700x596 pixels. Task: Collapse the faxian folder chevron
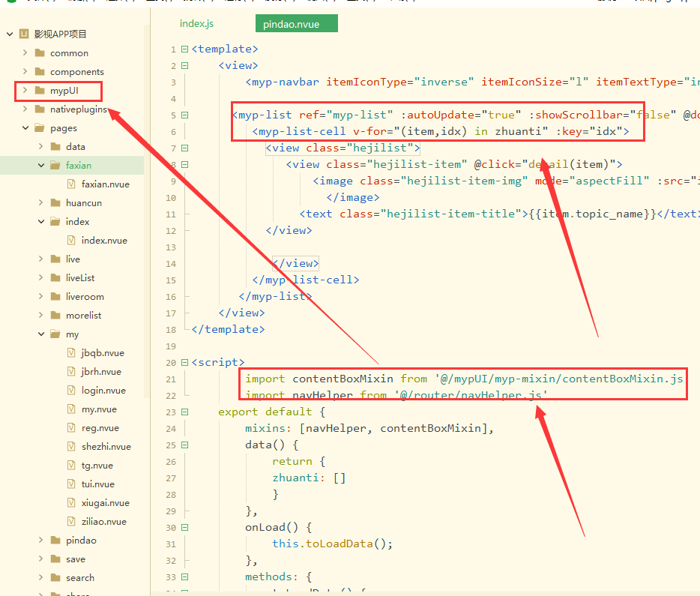pyautogui.click(x=41, y=166)
